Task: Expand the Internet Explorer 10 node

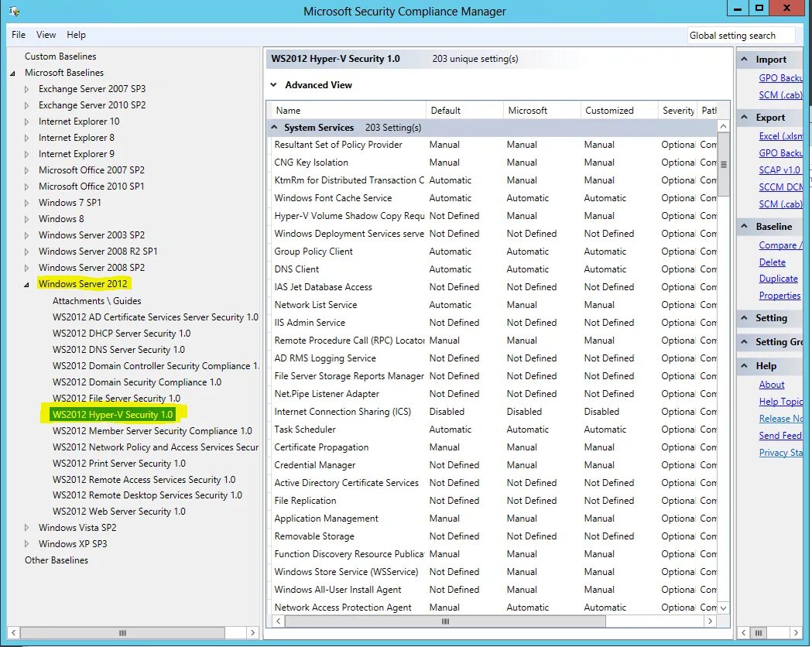Action: tap(26, 122)
